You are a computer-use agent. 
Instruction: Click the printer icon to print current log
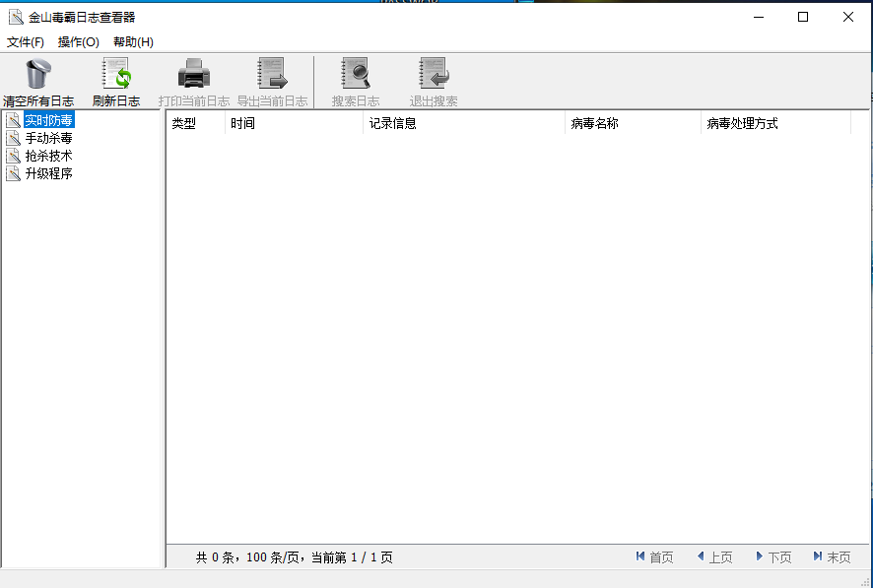pos(194,75)
